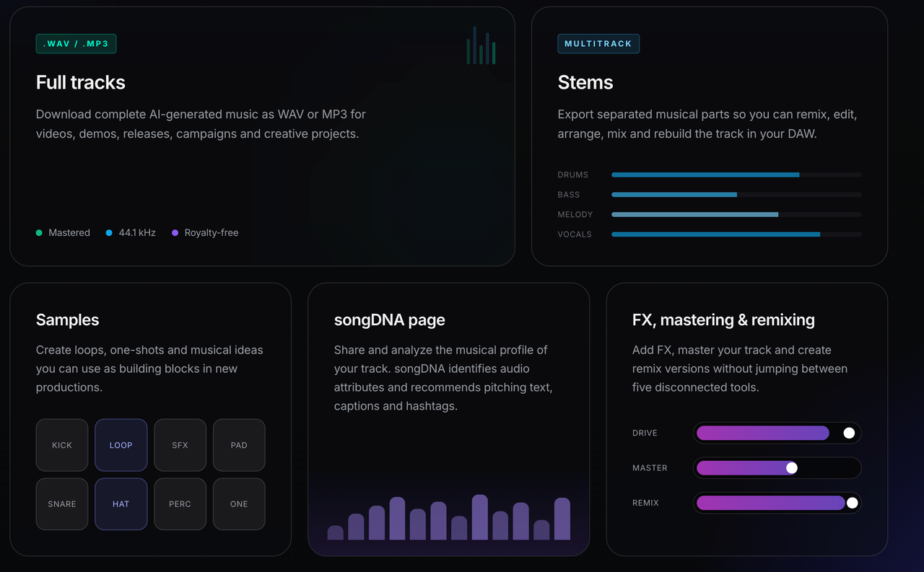
Task: Click the VOCALS stem level bar
Action: pos(736,234)
